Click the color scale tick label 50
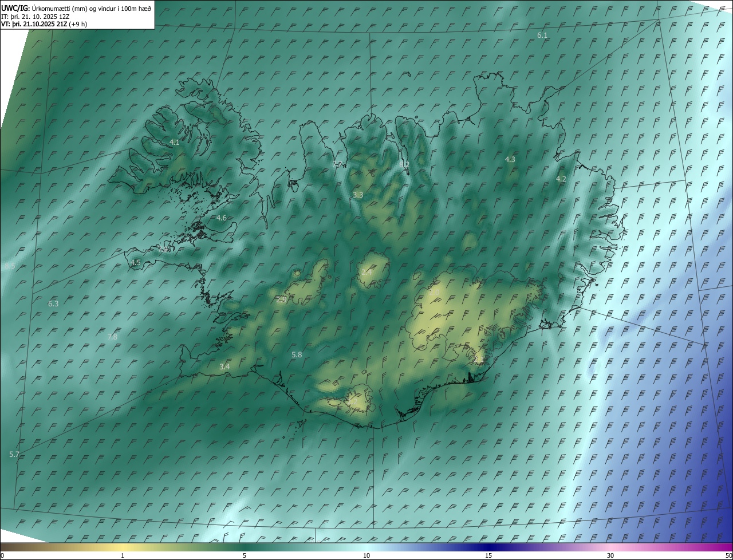The width and height of the screenshot is (733, 560). click(728, 555)
